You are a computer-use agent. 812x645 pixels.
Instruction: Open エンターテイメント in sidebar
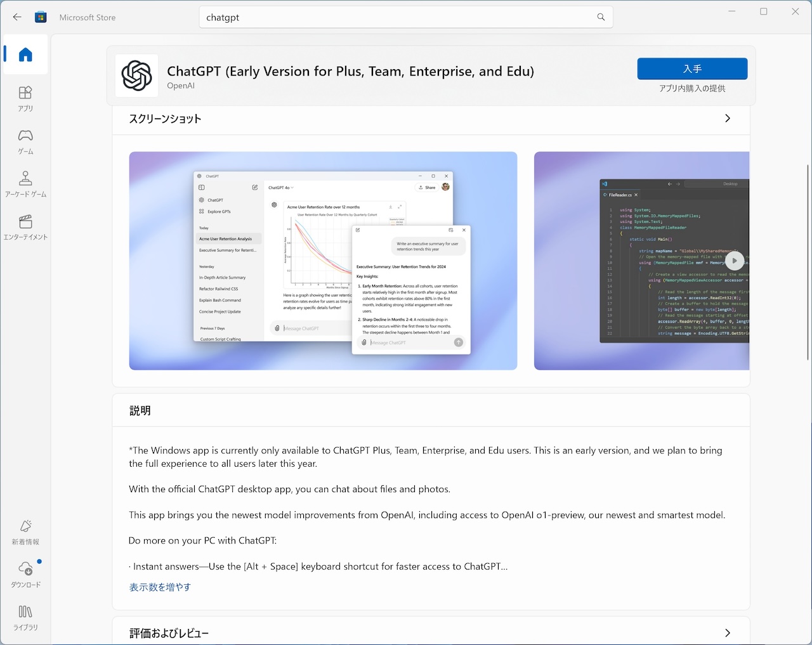pyautogui.click(x=25, y=228)
